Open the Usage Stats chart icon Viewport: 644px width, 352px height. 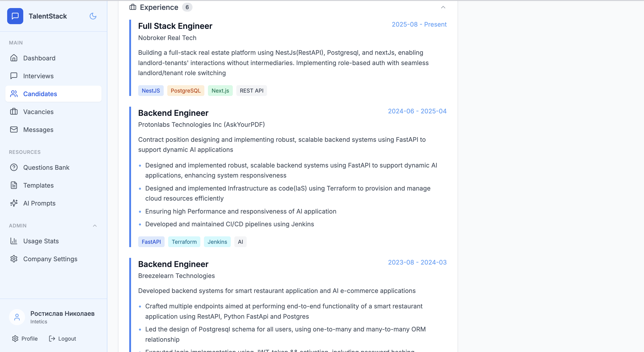tap(14, 241)
